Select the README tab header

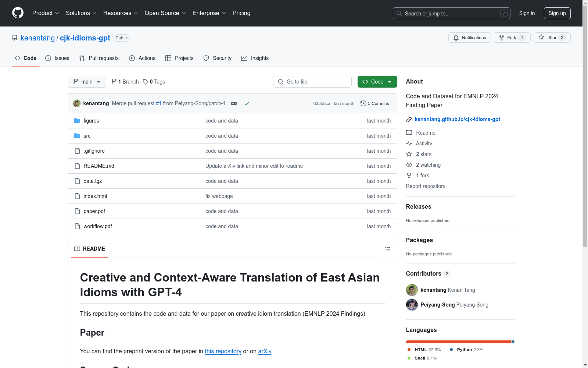90,249
